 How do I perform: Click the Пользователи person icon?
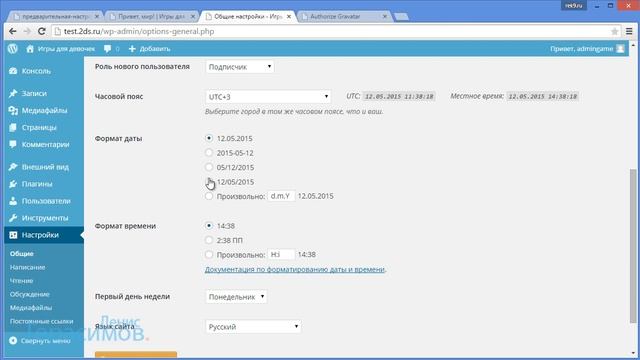(13, 201)
